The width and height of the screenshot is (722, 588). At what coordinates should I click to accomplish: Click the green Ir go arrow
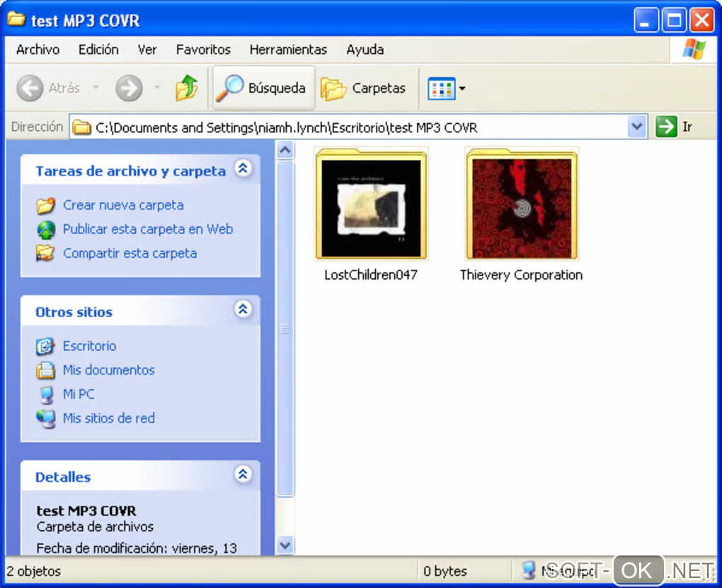666,127
